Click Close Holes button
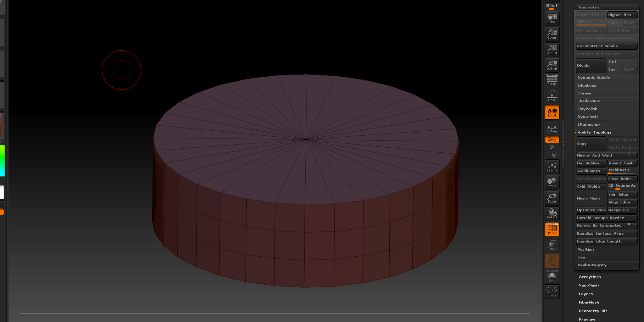The image size is (644, 322). pyautogui.click(x=622, y=179)
